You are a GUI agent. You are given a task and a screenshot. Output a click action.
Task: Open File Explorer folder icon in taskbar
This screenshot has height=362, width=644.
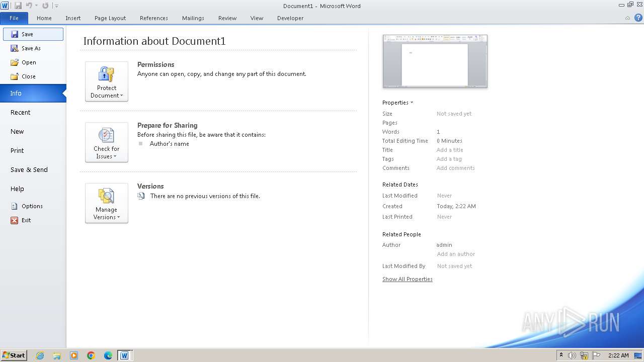tap(57, 355)
